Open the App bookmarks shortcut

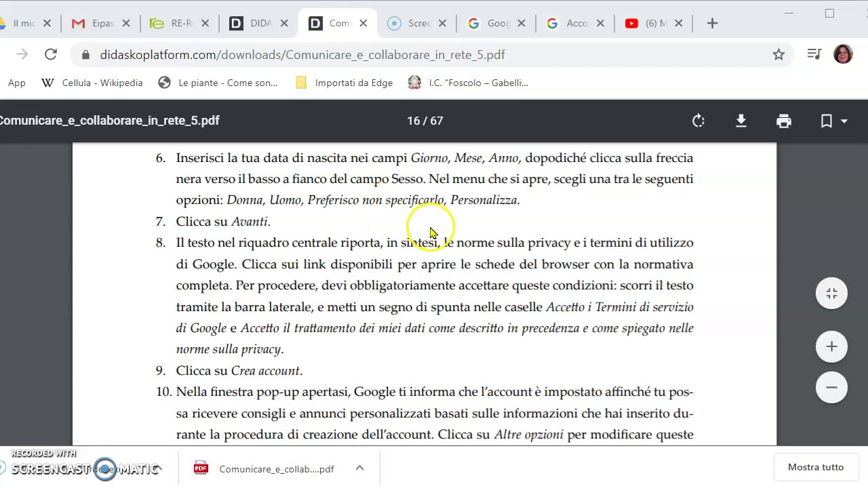tap(16, 83)
